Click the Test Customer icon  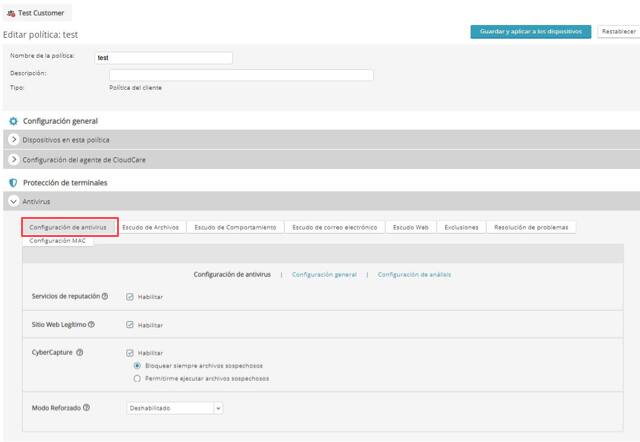click(11, 11)
